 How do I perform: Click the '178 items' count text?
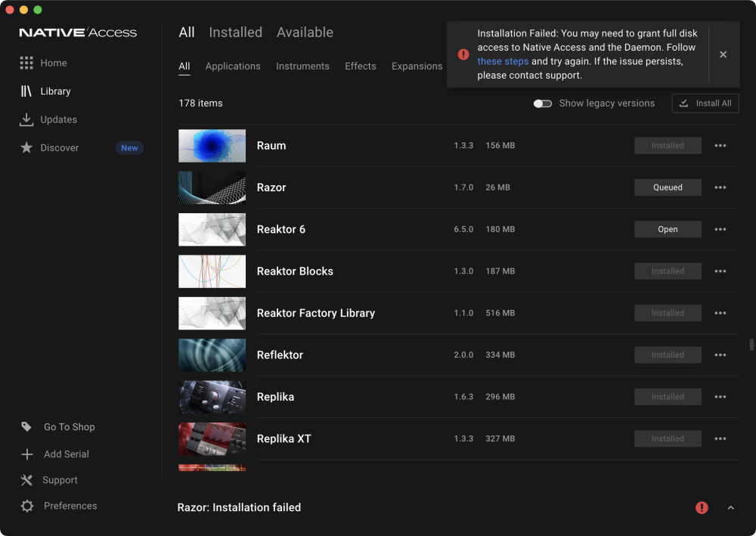tap(200, 103)
